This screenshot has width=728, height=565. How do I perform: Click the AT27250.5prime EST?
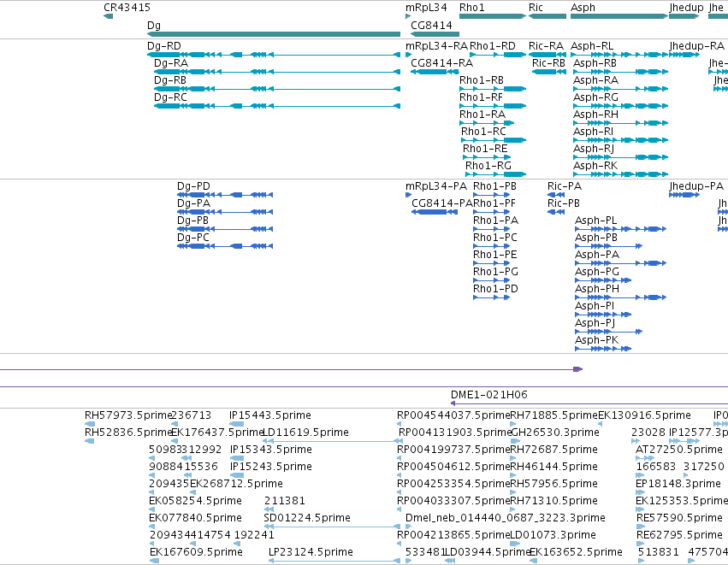(x=645, y=458)
